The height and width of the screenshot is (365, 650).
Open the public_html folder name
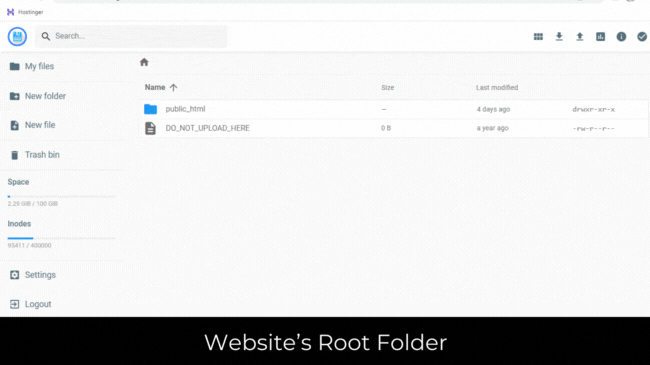coord(185,109)
